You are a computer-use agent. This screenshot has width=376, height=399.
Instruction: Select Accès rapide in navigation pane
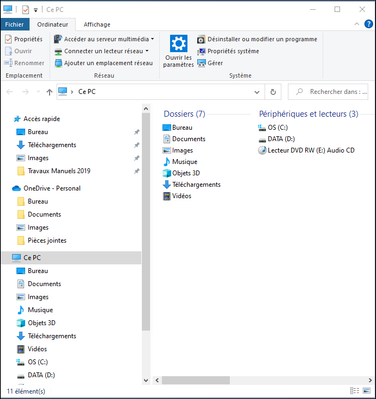[37, 119]
